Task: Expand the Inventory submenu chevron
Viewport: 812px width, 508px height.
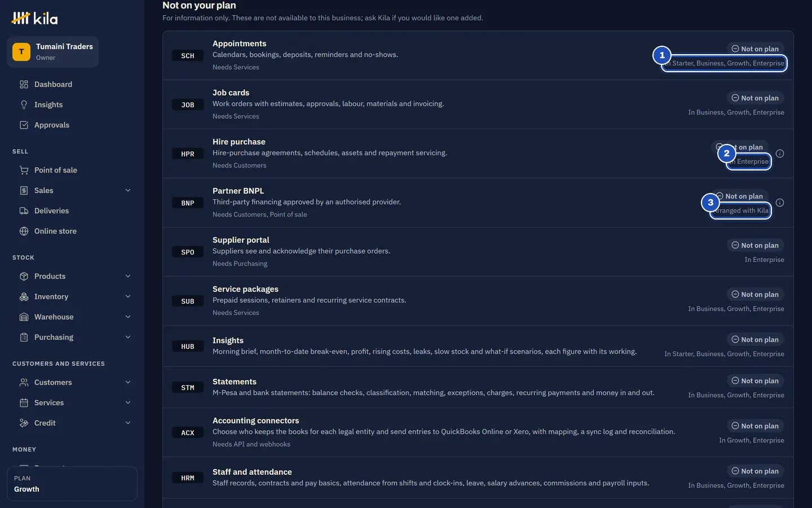Action: point(128,297)
